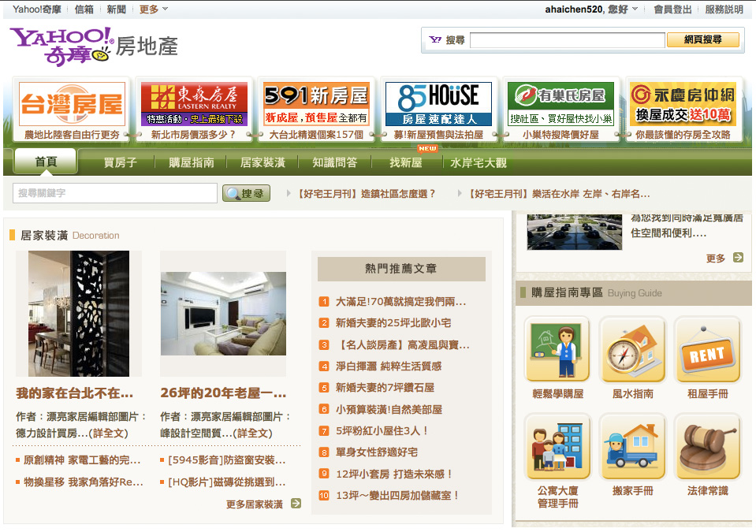Image resolution: width=756 pixels, height=532 pixels.
Task: Click 農地比陸客自由行更夯 caption
Action: pyautogui.click(x=72, y=135)
